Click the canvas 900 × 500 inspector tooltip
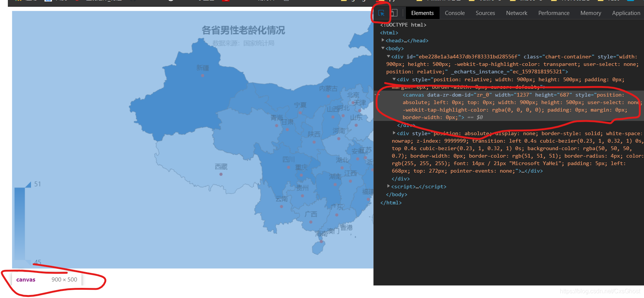This screenshot has height=298, width=644. coord(47,279)
